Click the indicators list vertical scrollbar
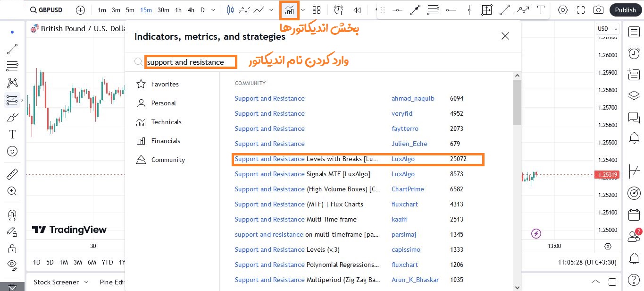Image resolution: width=644 pixels, height=291 pixels. (x=518, y=103)
